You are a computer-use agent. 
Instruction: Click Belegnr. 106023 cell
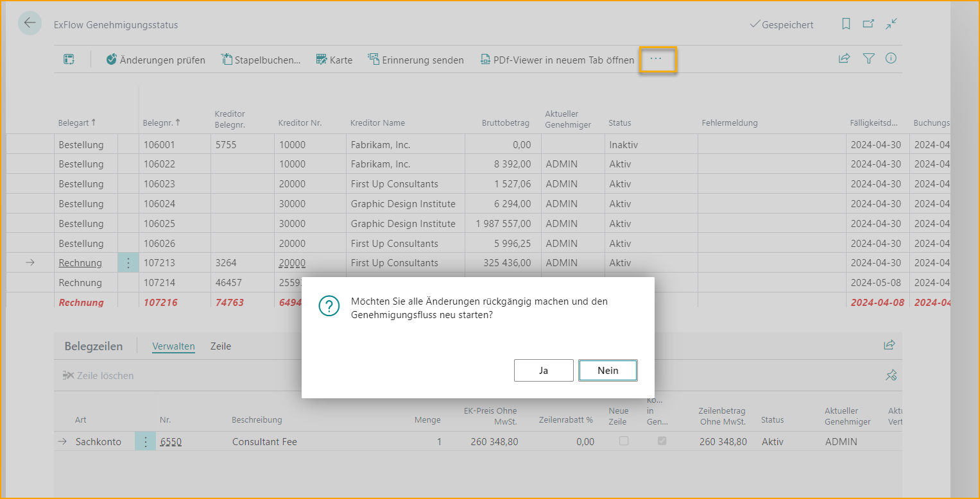click(x=175, y=184)
